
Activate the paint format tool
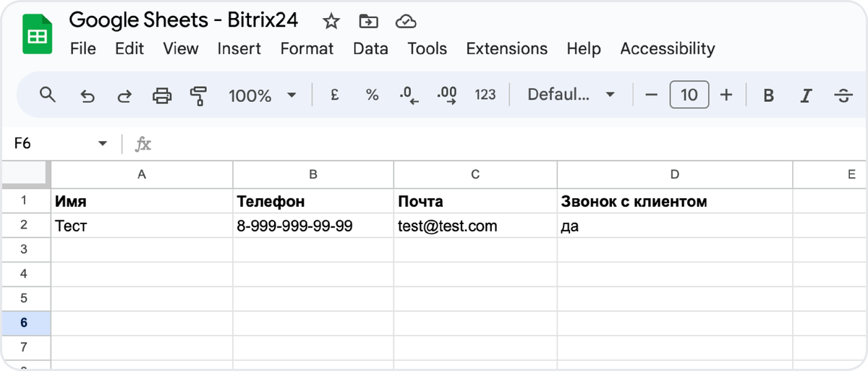coord(198,95)
